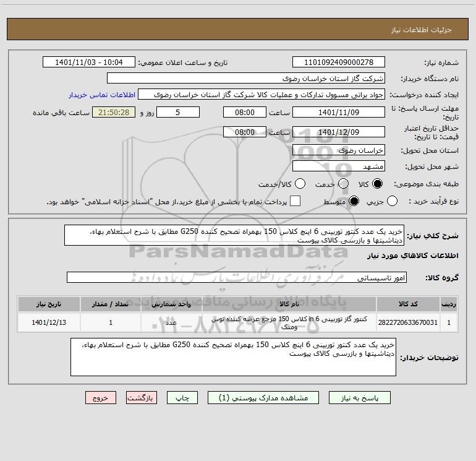476x461 pixels.
Task: Click the need number field 1101092409000278
Action: coord(339,62)
